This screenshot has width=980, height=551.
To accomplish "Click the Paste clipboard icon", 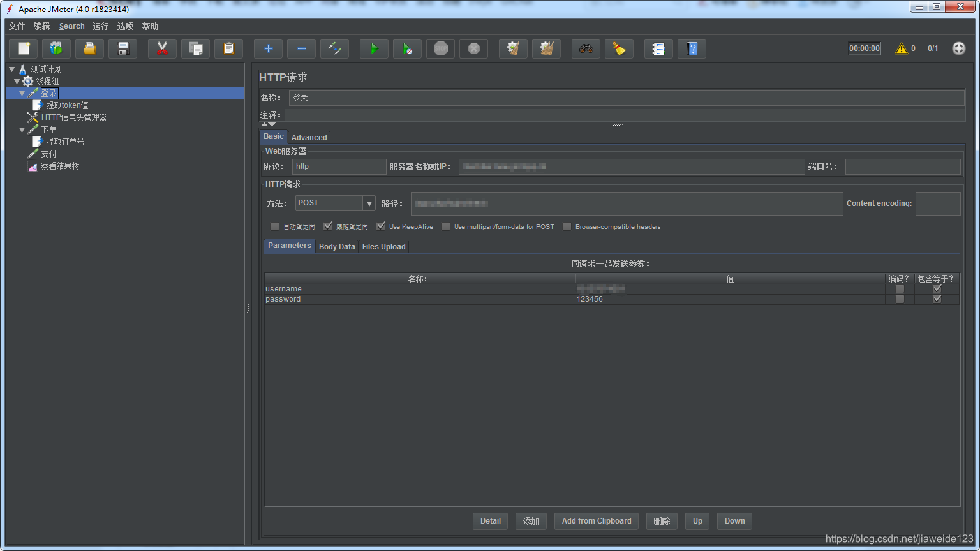I will 229,48.
